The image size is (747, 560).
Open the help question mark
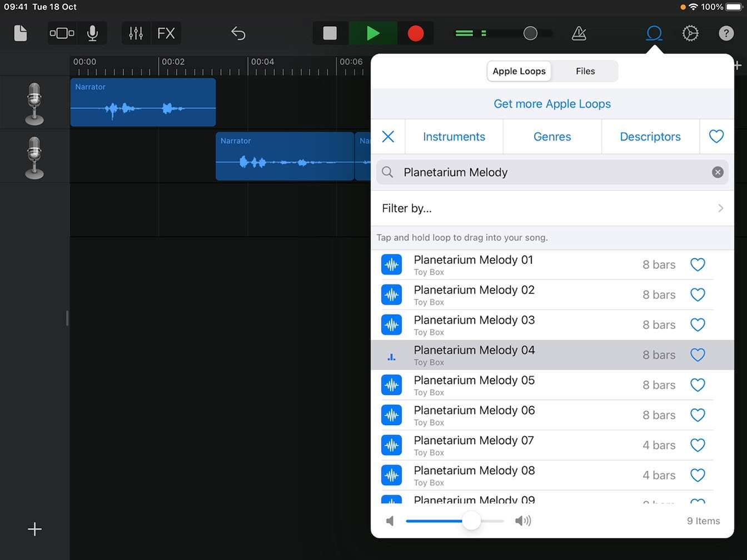point(726,33)
